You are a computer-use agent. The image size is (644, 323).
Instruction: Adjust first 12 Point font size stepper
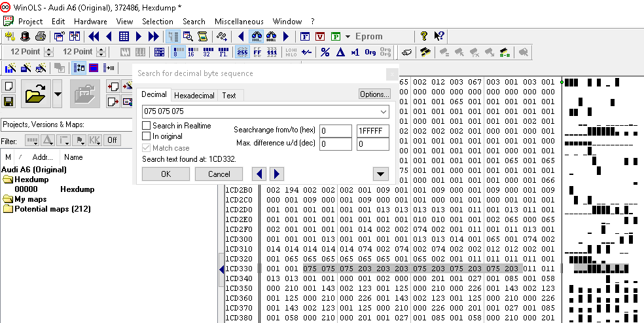point(49,52)
